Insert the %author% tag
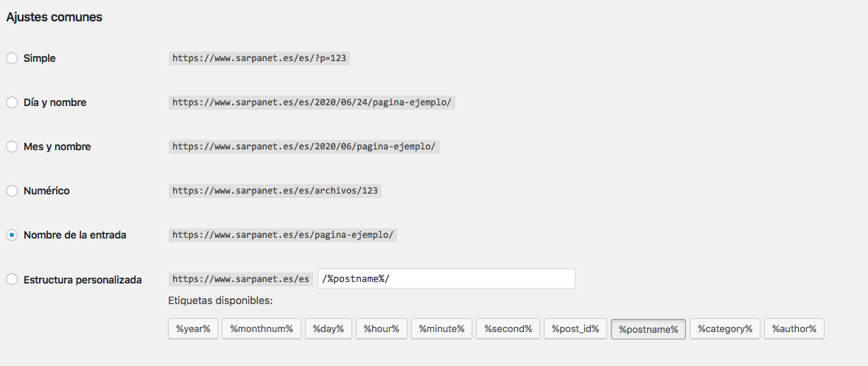The width and height of the screenshot is (868, 366). tap(794, 329)
